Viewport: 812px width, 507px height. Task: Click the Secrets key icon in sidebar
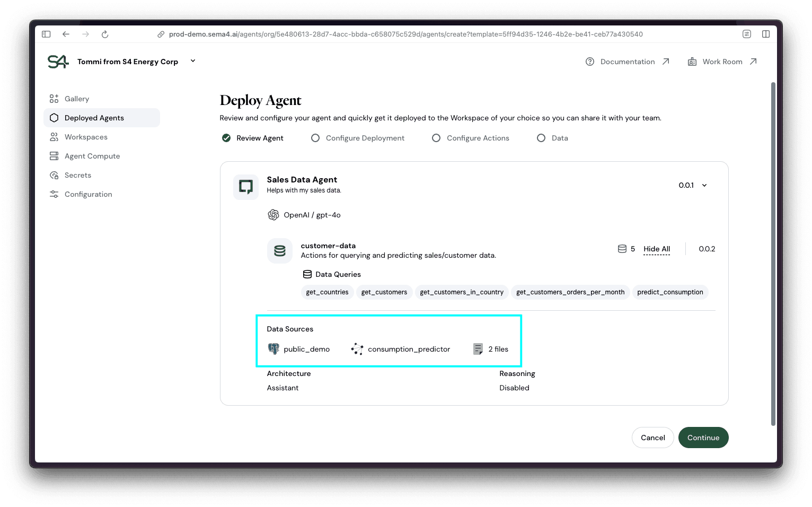point(54,174)
